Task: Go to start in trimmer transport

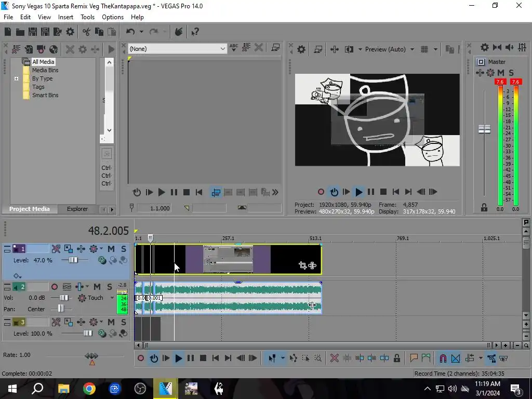Action: tap(199, 192)
